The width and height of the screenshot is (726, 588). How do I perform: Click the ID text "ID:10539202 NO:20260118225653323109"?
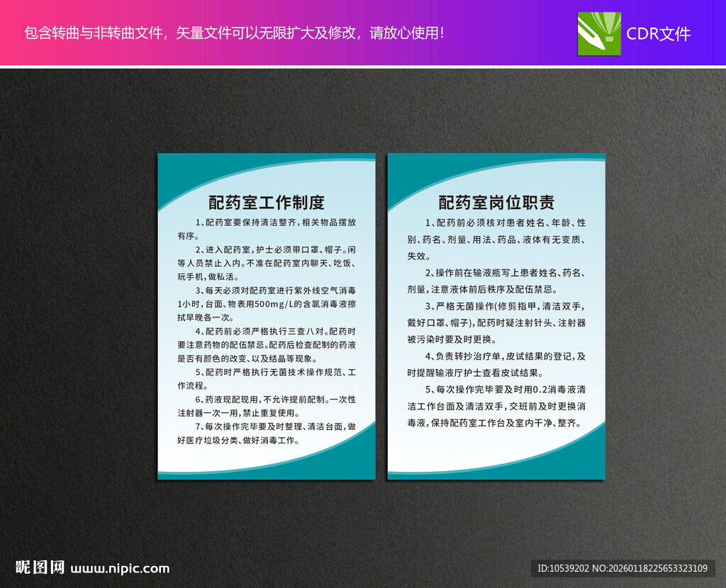point(622,568)
